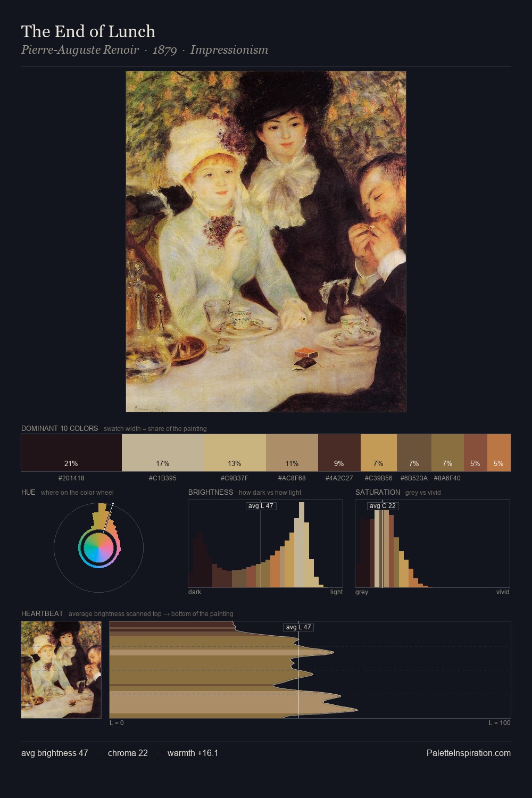Click 'where on the color wheel' caption
The height and width of the screenshot is (798, 532).
(77, 493)
